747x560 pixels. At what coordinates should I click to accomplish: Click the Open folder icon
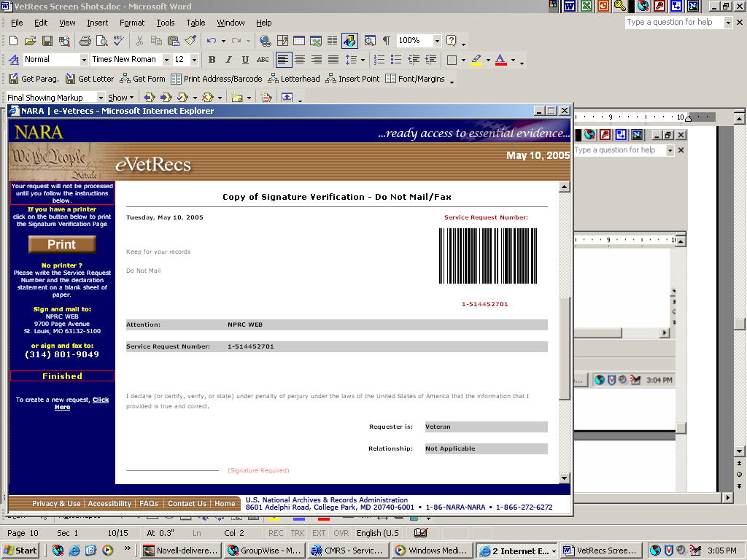[30, 41]
